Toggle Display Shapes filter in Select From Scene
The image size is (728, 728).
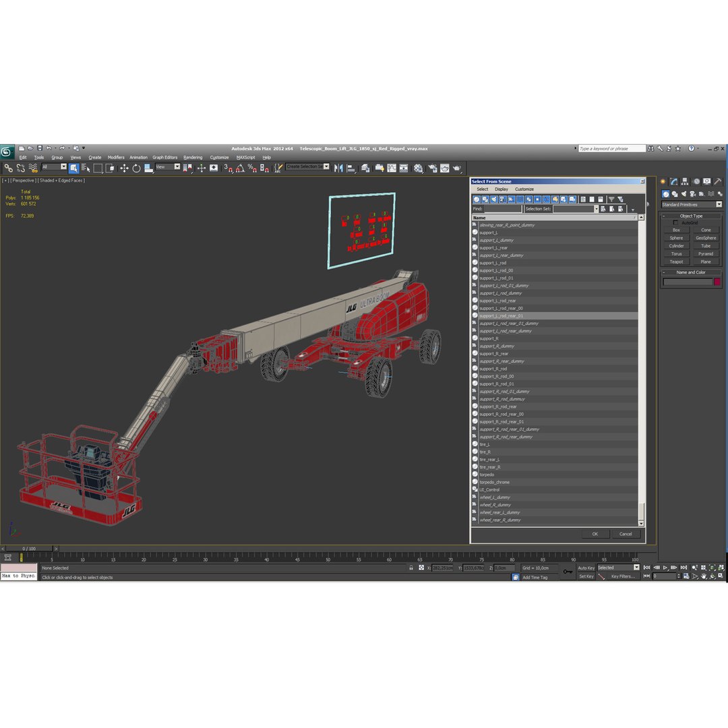(485, 199)
